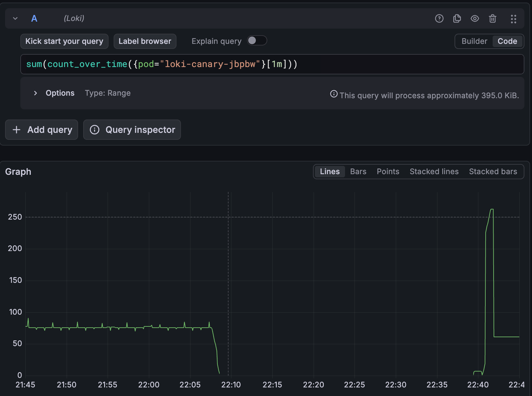Click the 250 y-axis label
This screenshot has height=396, width=532.
pyautogui.click(x=15, y=217)
